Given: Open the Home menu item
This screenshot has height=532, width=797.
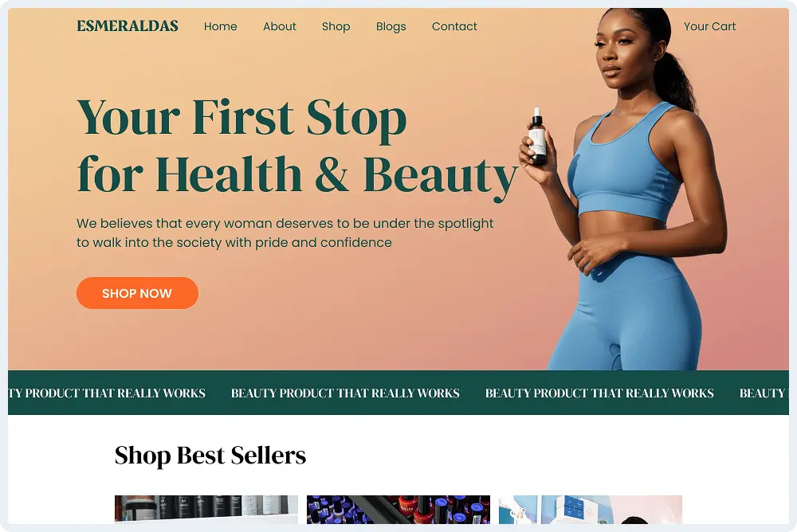Looking at the screenshot, I should point(220,26).
